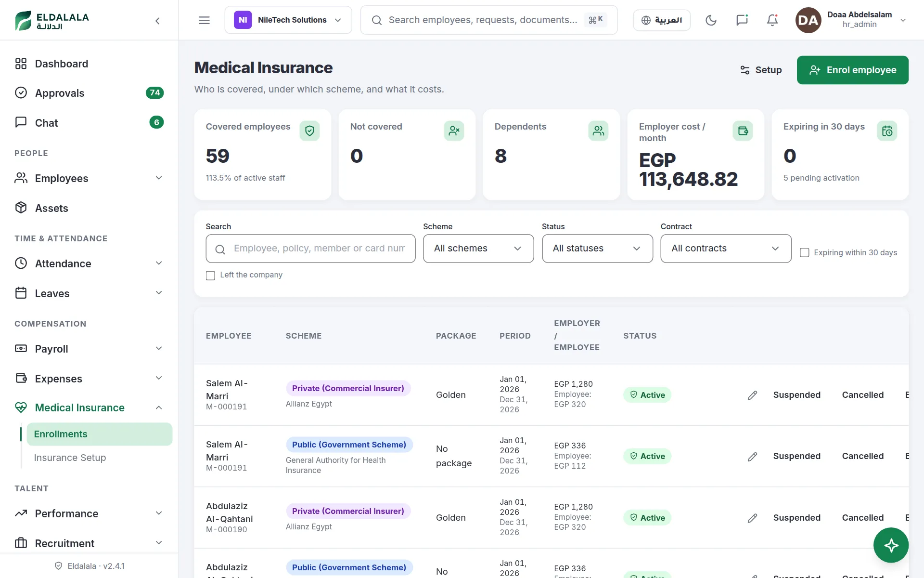924x578 pixels.
Task: Switch language to العربية
Action: pos(662,20)
